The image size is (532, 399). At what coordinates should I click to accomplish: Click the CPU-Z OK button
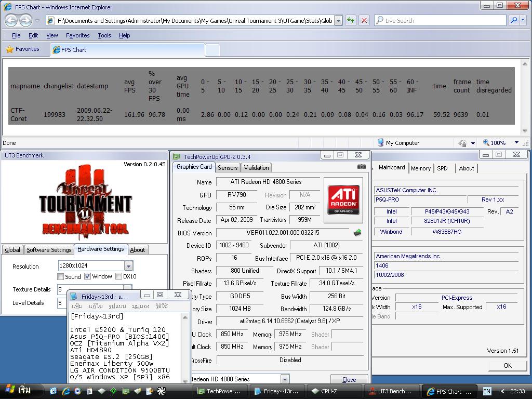coord(508,365)
